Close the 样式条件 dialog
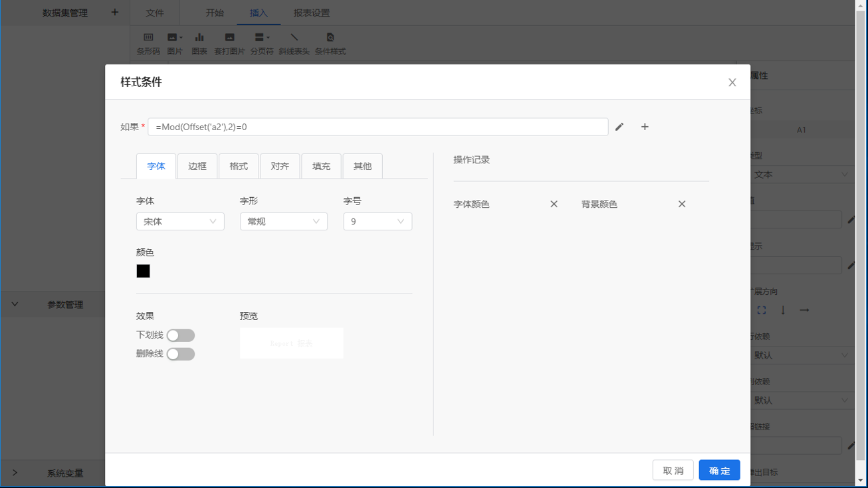The height and width of the screenshot is (488, 868). click(732, 82)
